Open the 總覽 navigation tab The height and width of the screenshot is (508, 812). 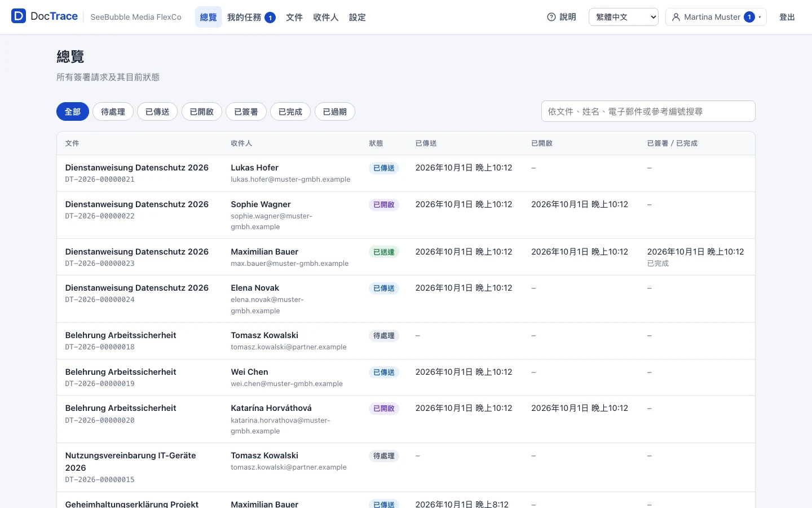click(x=209, y=17)
